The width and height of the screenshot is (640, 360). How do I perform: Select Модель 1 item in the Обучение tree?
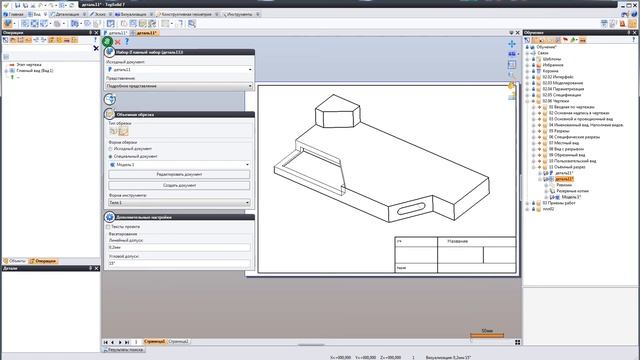tap(571, 197)
